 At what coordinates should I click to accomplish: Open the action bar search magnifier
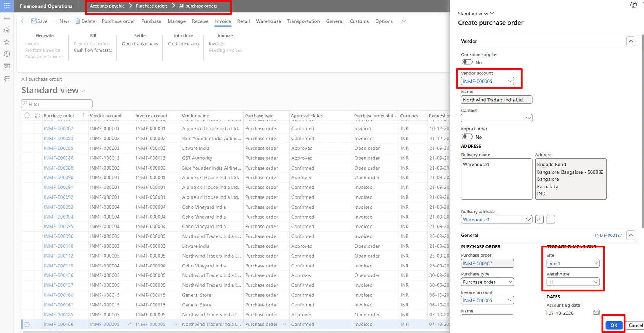pyautogui.click(x=403, y=21)
